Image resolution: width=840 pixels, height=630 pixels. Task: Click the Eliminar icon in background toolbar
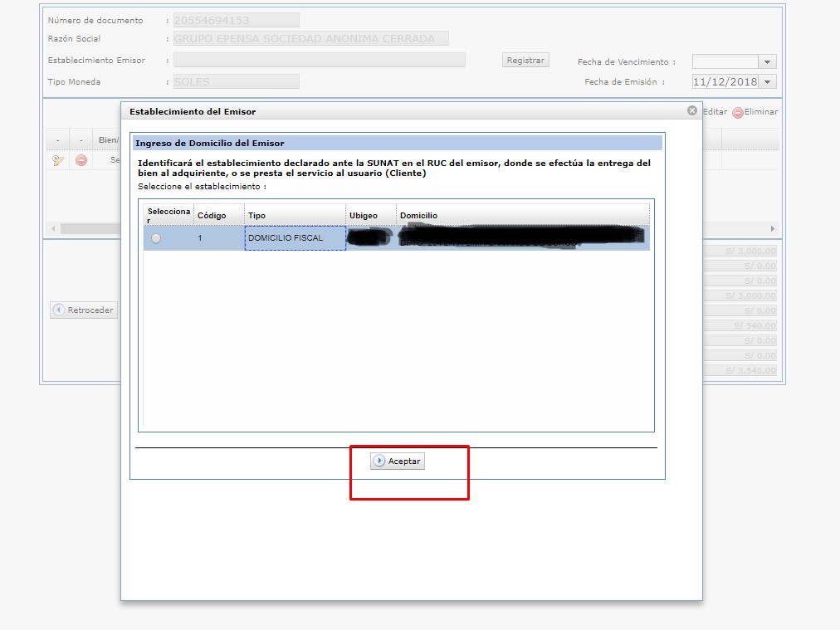738,113
